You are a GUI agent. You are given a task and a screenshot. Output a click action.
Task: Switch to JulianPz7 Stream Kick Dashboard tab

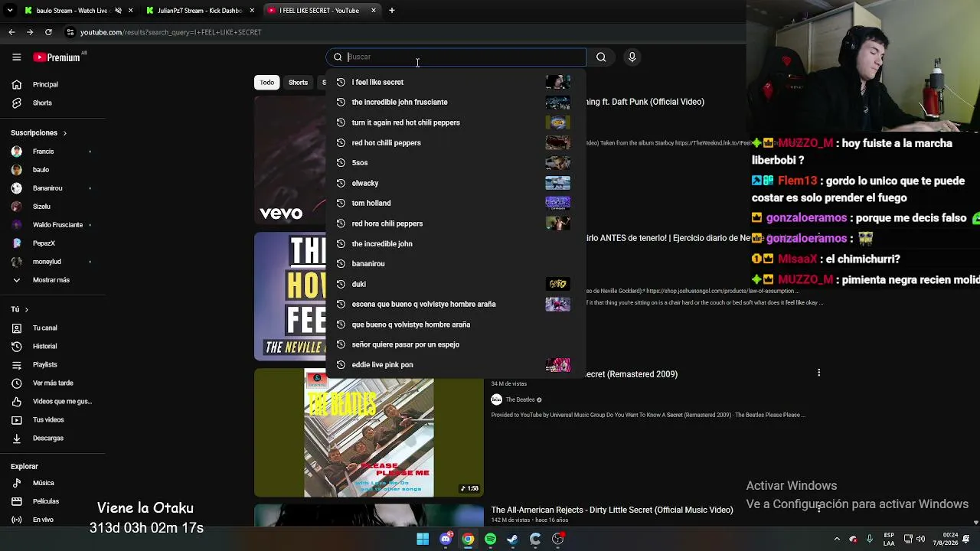pos(201,11)
